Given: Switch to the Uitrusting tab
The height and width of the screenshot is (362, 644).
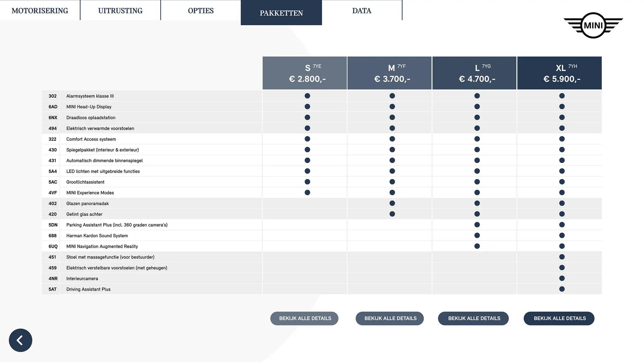Looking at the screenshot, I should point(120,11).
